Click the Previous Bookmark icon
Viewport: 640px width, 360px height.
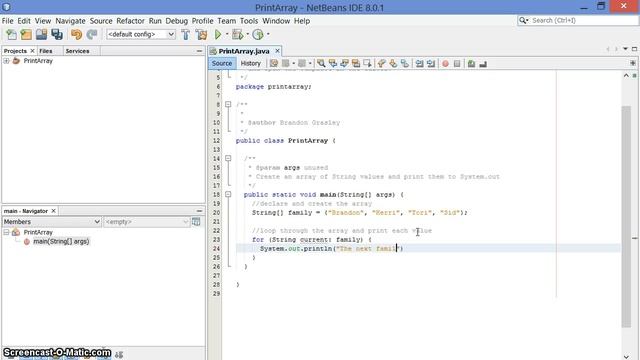pos(382,63)
